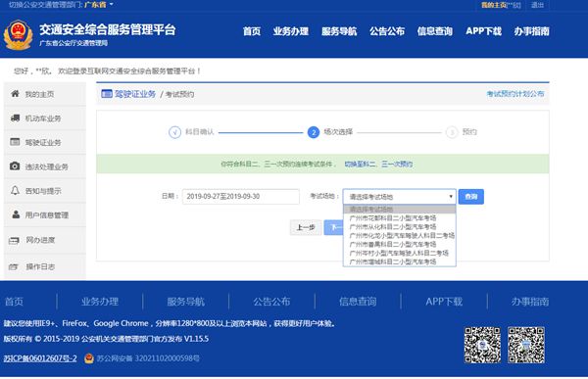Open footer 信息查询 link
Screen dimensions: 588x379
tap(358, 302)
